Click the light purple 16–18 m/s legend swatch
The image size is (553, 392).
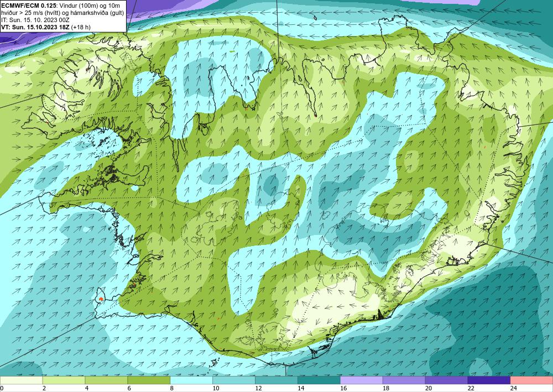361,380
